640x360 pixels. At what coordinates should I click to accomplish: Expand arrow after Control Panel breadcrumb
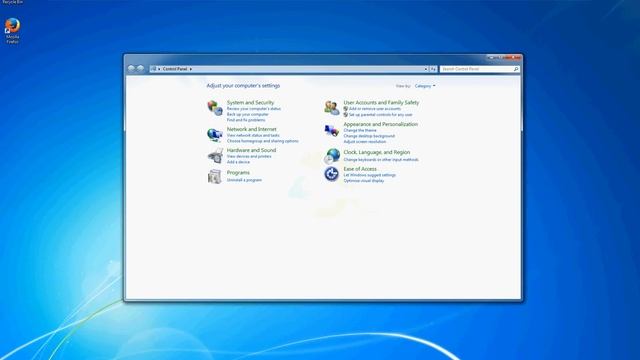pos(191,69)
